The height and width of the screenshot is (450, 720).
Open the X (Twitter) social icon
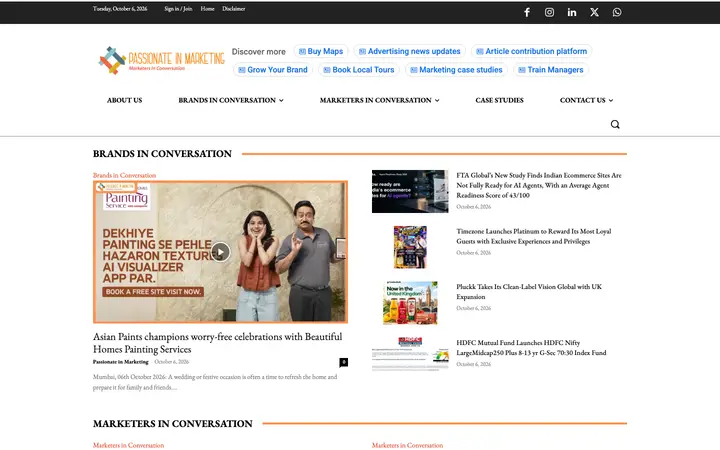click(594, 12)
